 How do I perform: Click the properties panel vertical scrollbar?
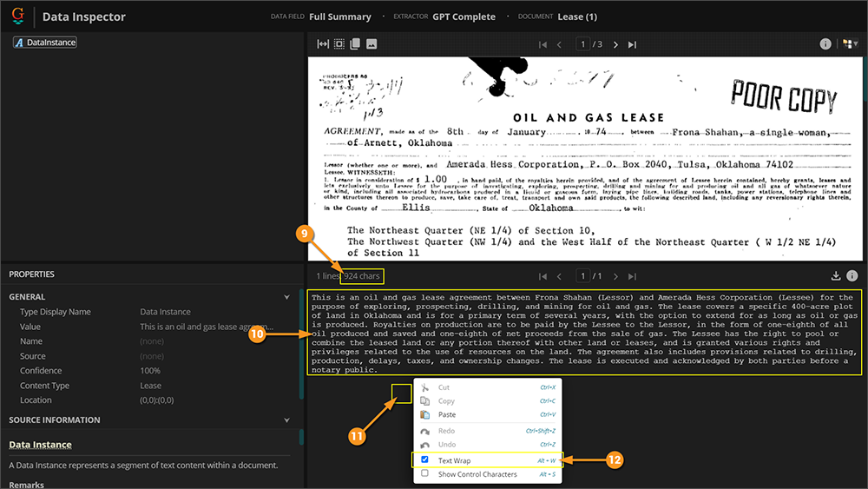301,343
